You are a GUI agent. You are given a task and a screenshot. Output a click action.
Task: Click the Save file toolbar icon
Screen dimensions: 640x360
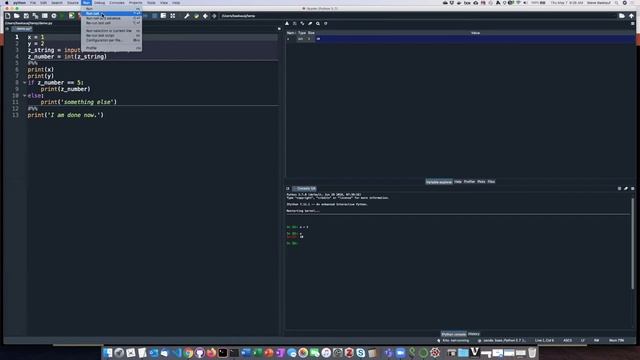pyautogui.click(x=26, y=16)
